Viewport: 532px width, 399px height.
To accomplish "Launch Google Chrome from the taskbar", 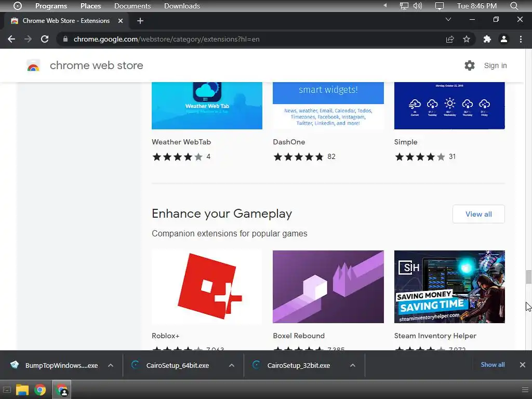I will (40, 390).
